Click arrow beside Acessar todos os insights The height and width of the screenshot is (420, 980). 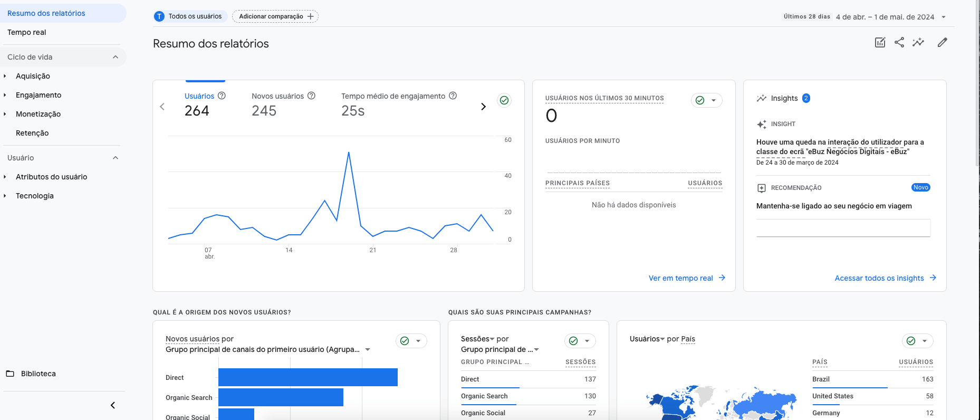(x=933, y=278)
